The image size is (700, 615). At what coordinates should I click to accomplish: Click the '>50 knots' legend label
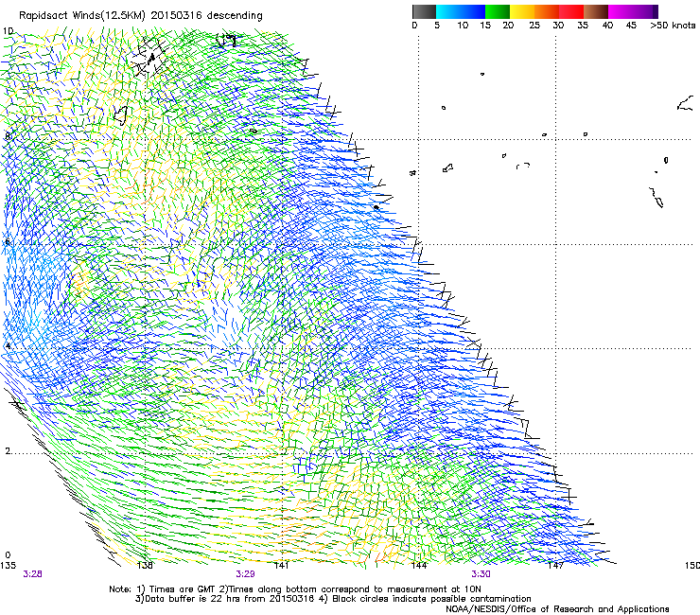point(673,26)
